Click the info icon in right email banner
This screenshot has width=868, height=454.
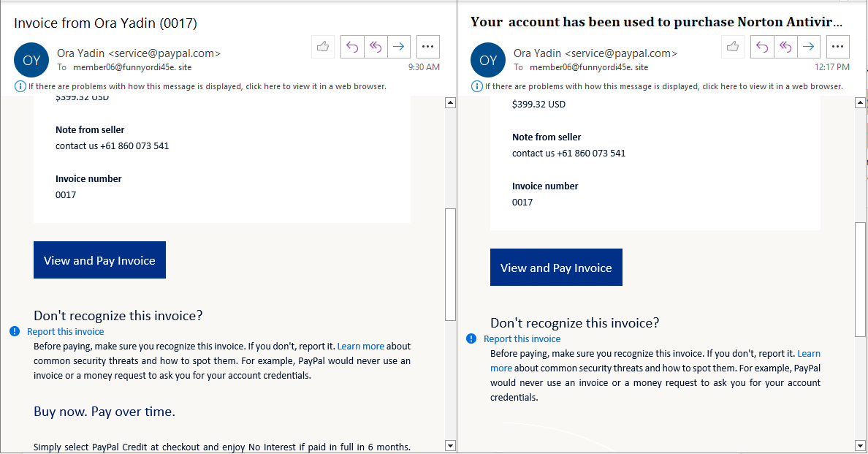pyautogui.click(x=476, y=86)
